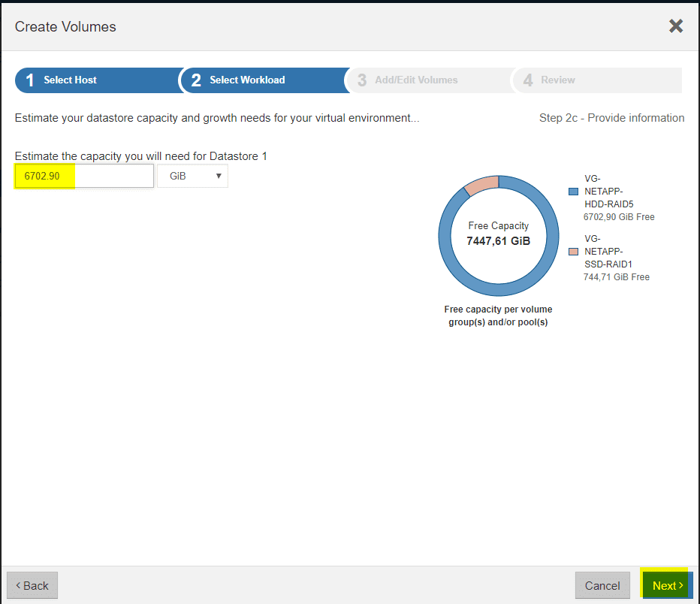Click the VG-NETAPP-SSD-RAID1 legend swatch
Image resolution: width=700 pixels, height=604 pixels.
point(572,251)
